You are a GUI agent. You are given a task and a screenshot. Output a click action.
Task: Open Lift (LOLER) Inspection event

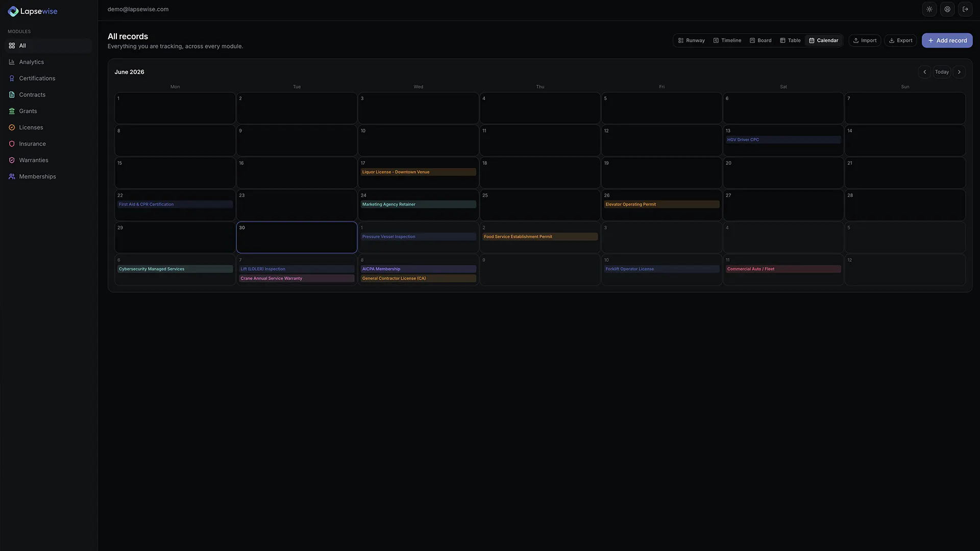(297, 269)
